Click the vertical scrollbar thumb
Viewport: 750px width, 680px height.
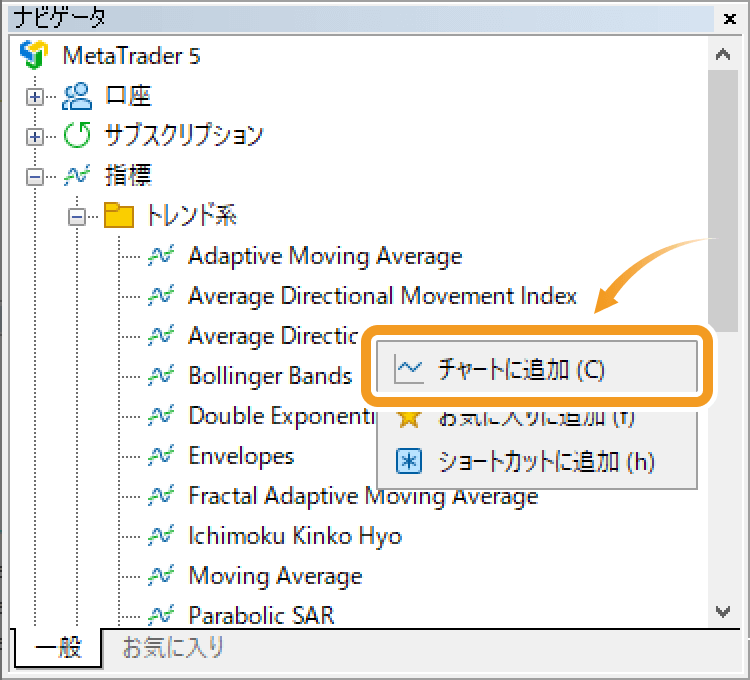[723, 201]
